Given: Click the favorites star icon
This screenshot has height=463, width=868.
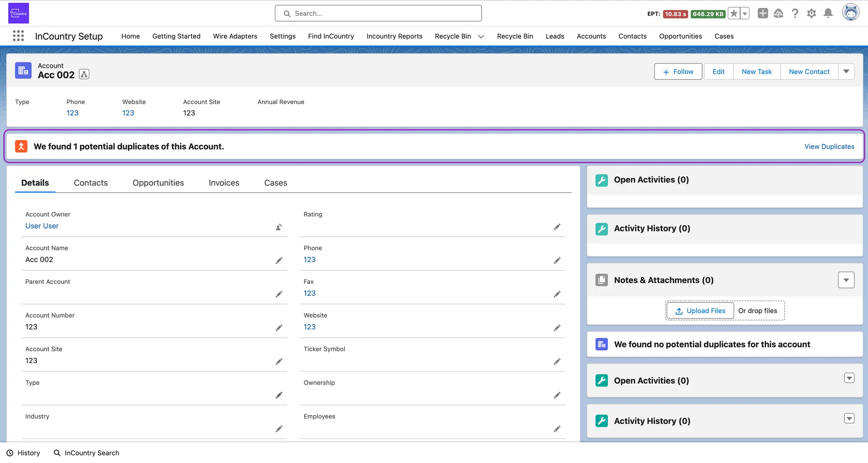Looking at the screenshot, I should pyautogui.click(x=734, y=13).
